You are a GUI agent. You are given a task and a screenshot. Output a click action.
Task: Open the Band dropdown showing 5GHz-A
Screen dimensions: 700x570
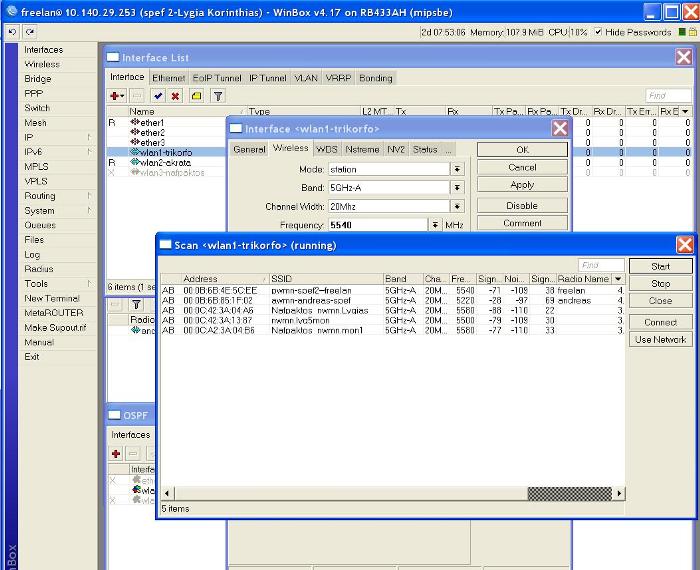coord(458,187)
